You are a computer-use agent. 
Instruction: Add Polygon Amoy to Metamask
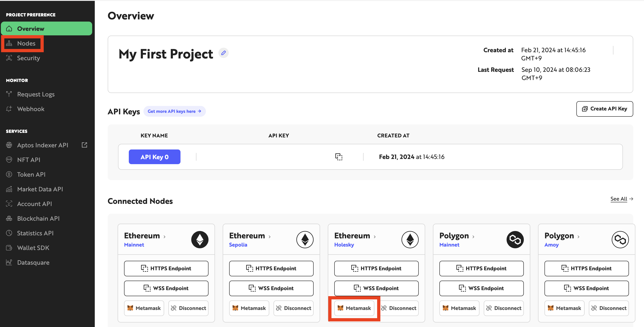[564, 308]
